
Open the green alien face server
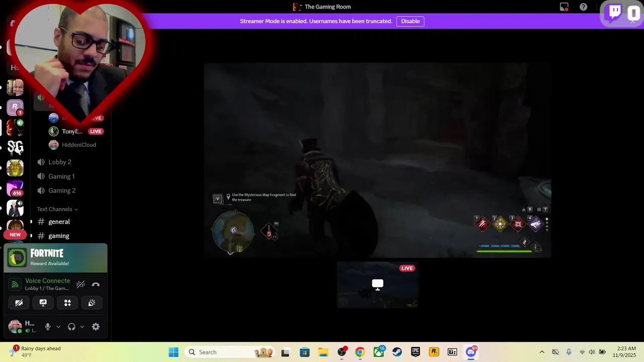[x=15, y=167]
